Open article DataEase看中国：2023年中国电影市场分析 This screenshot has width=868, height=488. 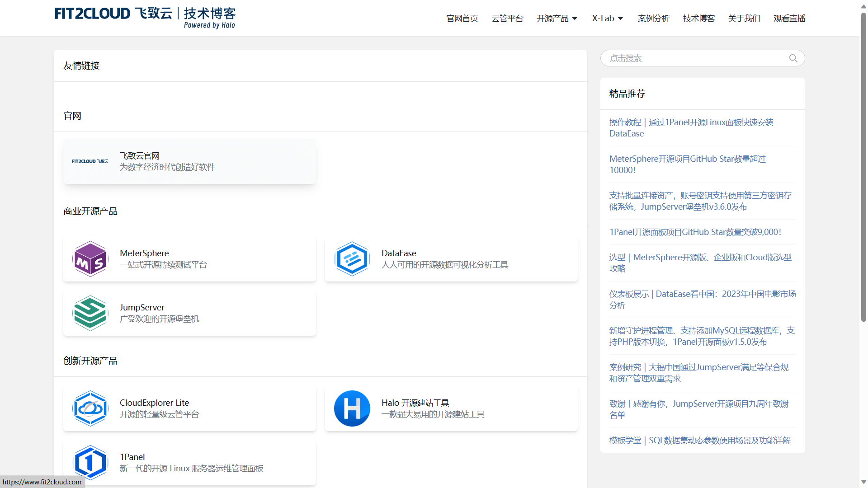click(703, 300)
